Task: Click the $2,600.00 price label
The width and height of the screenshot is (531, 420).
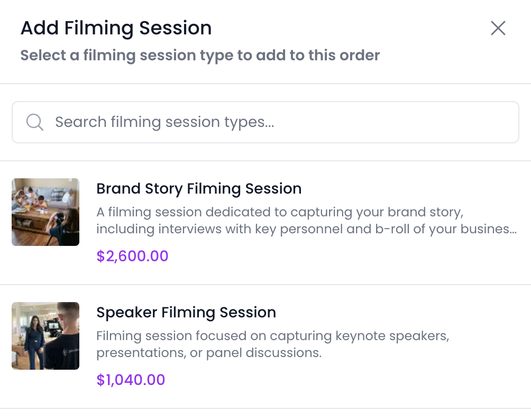Action: [x=132, y=257]
